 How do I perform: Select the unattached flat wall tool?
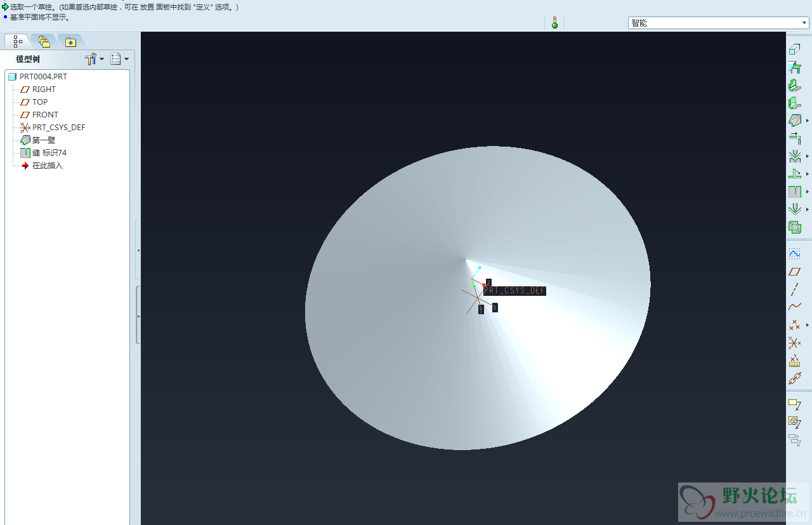pos(794,49)
